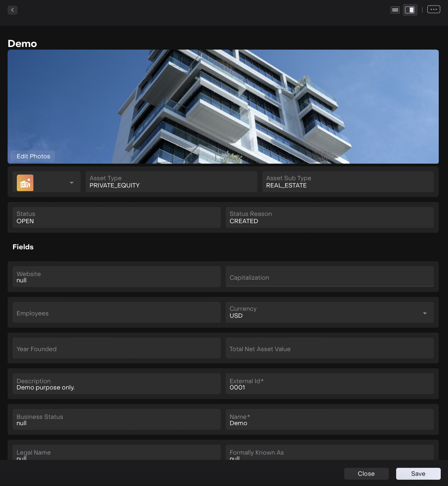Click the orange building asset icon
The image size is (448, 486).
25,183
